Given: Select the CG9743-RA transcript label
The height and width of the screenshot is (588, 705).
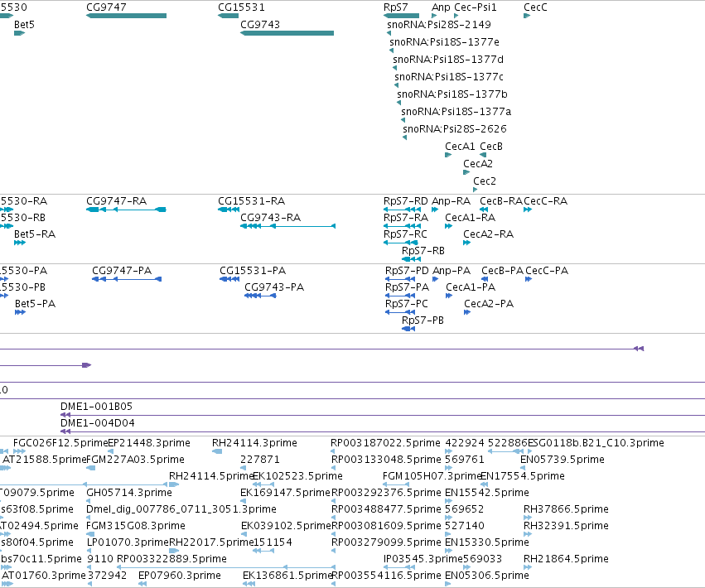Looking at the screenshot, I should tap(271, 218).
